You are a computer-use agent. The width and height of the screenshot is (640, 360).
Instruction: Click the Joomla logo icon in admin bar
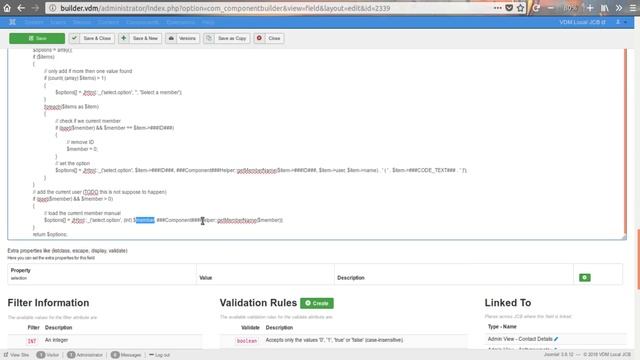click(13, 22)
